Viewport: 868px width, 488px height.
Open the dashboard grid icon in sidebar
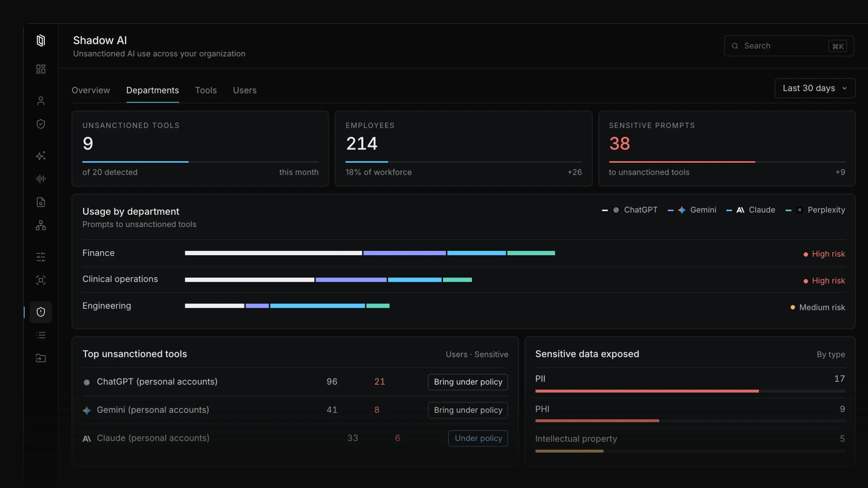[41, 69]
